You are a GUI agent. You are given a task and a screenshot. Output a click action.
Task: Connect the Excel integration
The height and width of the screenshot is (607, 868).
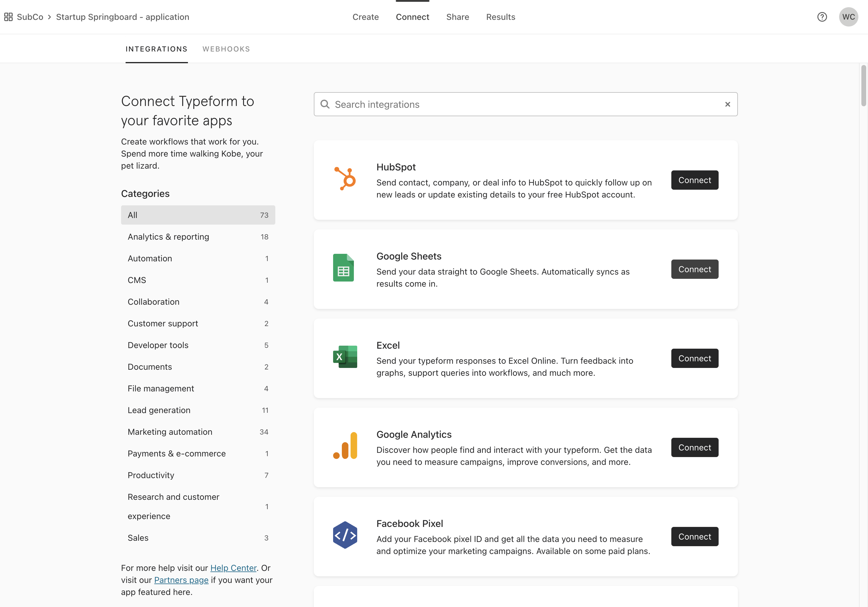coord(695,358)
